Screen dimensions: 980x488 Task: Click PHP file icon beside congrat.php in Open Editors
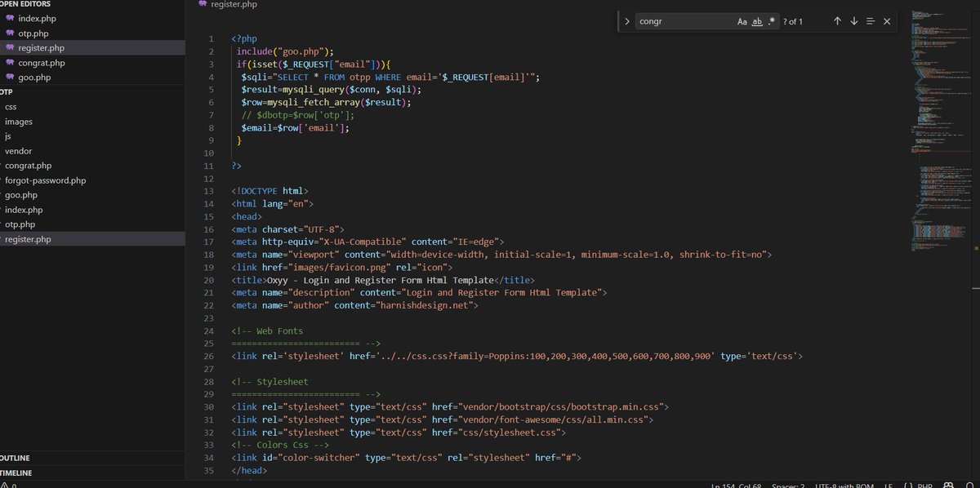pyautogui.click(x=9, y=62)
